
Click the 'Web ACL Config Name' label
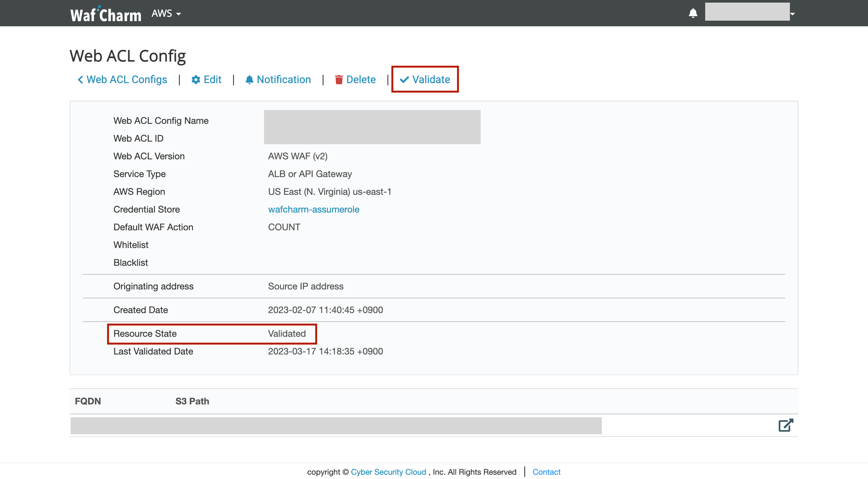click(x=161, y=121)
